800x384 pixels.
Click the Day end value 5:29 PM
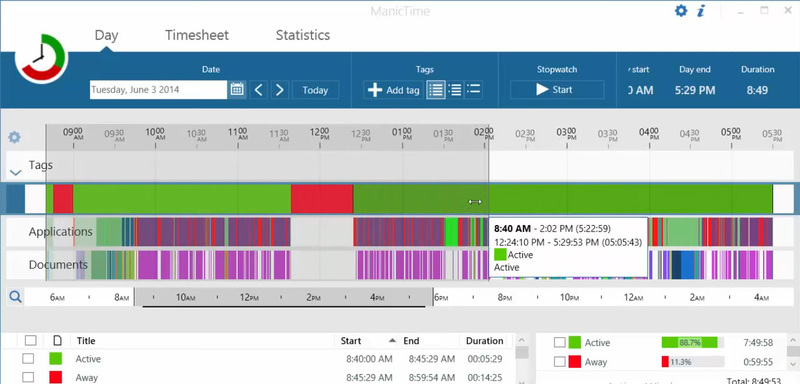pos(695,91)
